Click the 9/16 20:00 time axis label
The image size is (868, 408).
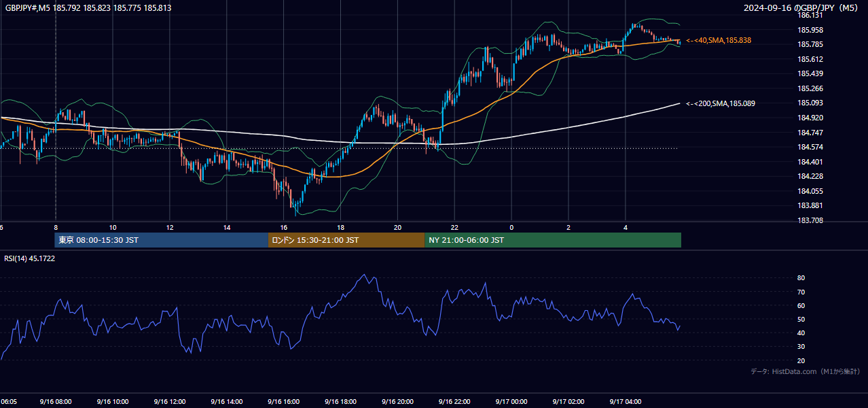tap(397, 402)
